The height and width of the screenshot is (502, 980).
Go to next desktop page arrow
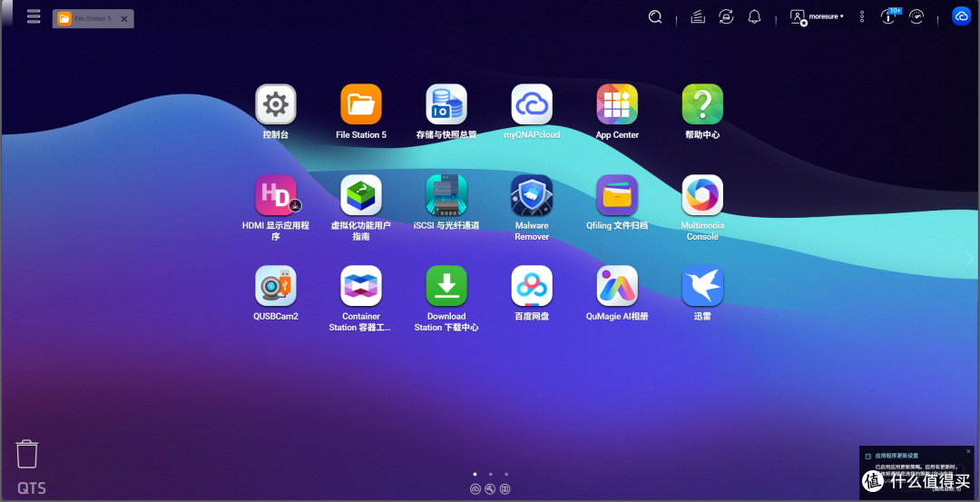point(969,258)
